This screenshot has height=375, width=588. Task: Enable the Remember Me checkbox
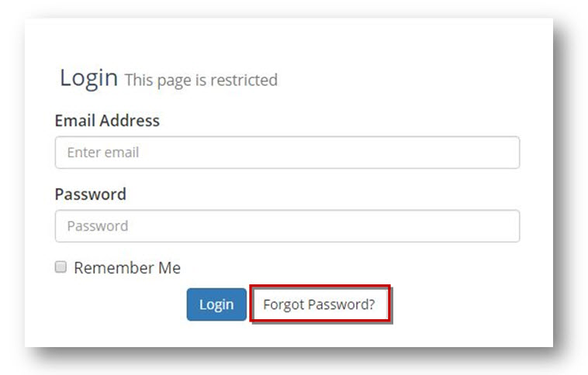coord(61,267)
